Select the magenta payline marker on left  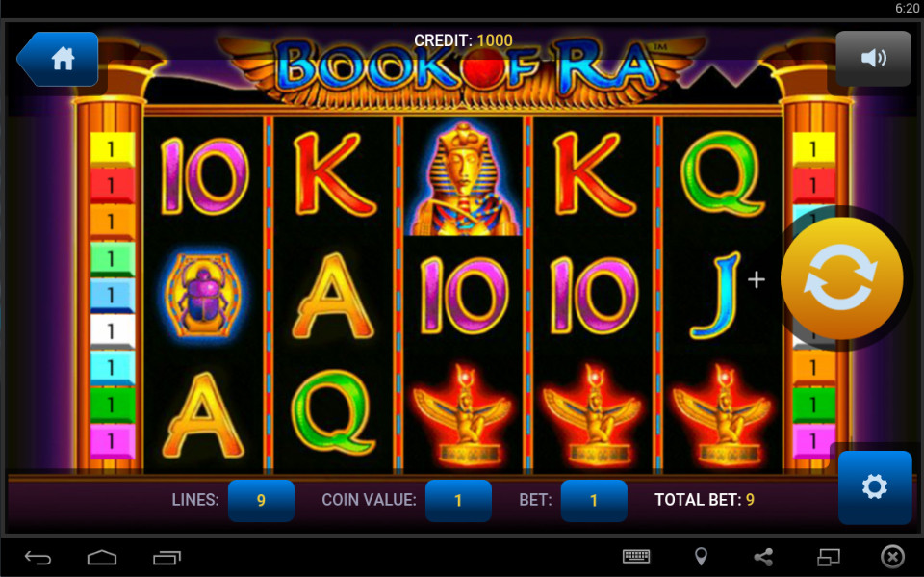(112, 441)
